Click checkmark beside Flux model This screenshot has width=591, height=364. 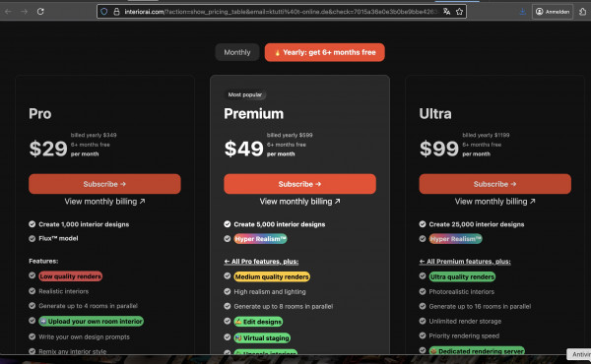33,238
